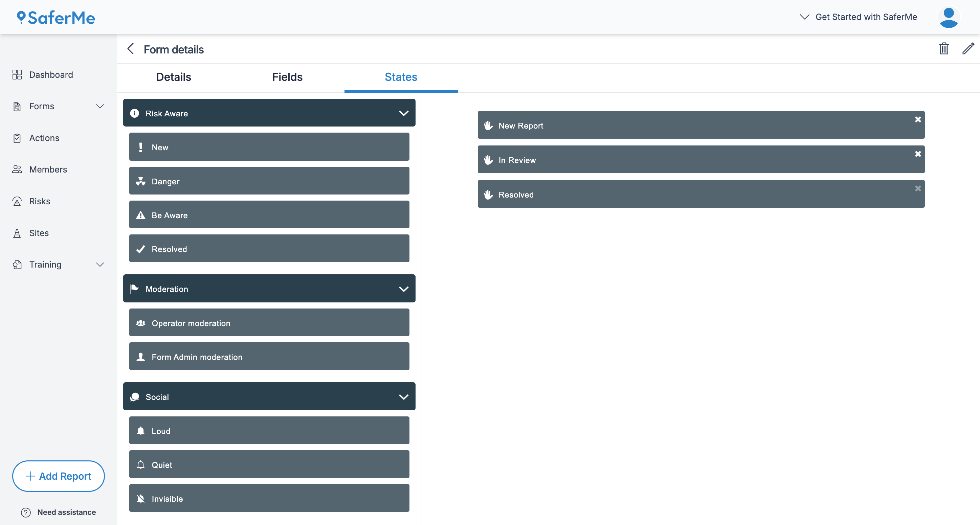Click the pencil edit form icon
980x525 pixels.
click(968, 49)
